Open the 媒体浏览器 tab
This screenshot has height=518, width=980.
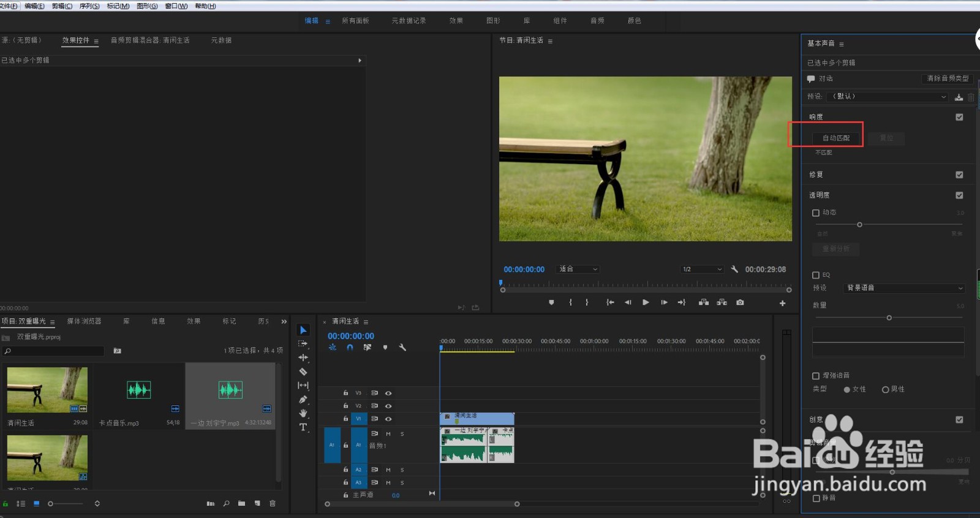[84, 321]
